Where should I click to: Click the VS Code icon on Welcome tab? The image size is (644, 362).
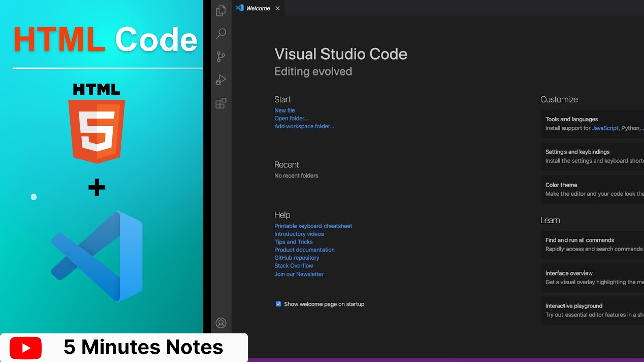[239, 8]
